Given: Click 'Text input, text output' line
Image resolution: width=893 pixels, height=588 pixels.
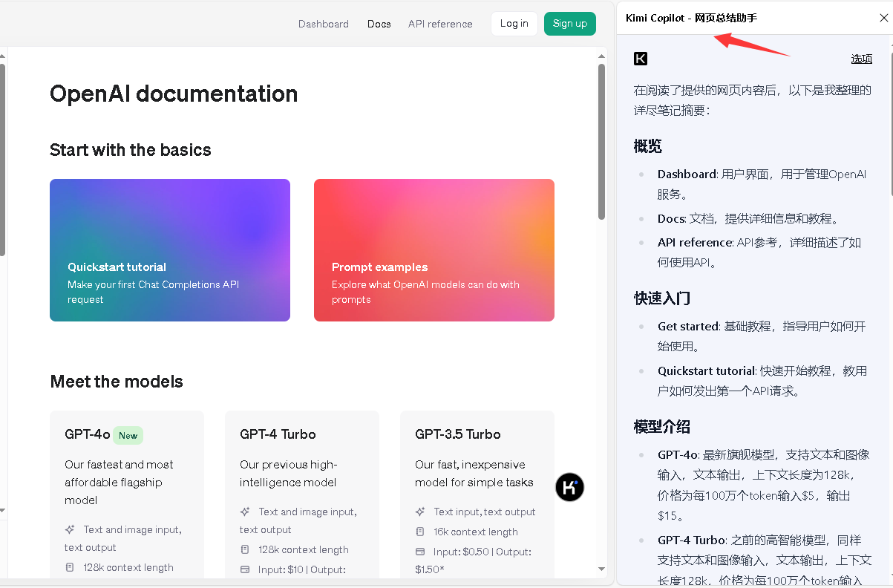Looking at the screenshot, I should [485, 512].
